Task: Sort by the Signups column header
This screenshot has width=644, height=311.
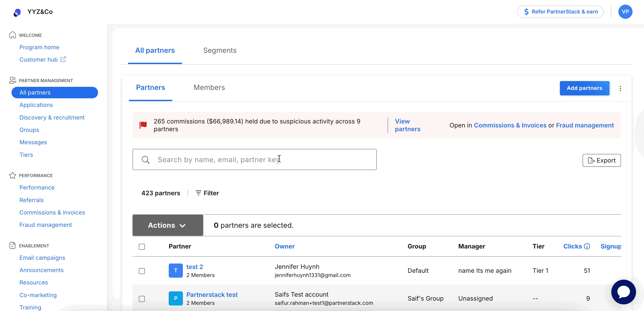Action: pyautogui.click(x=611, y=246)
